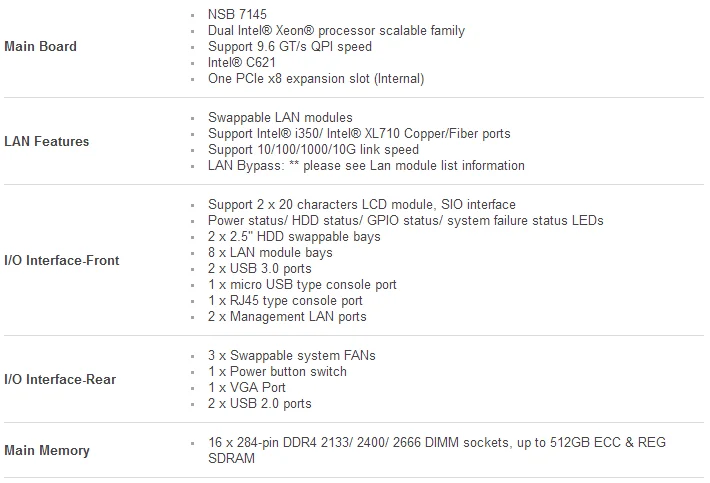Click the 3 x Swappable system FANs line
The image size is (710, 483).
point(292,356)
